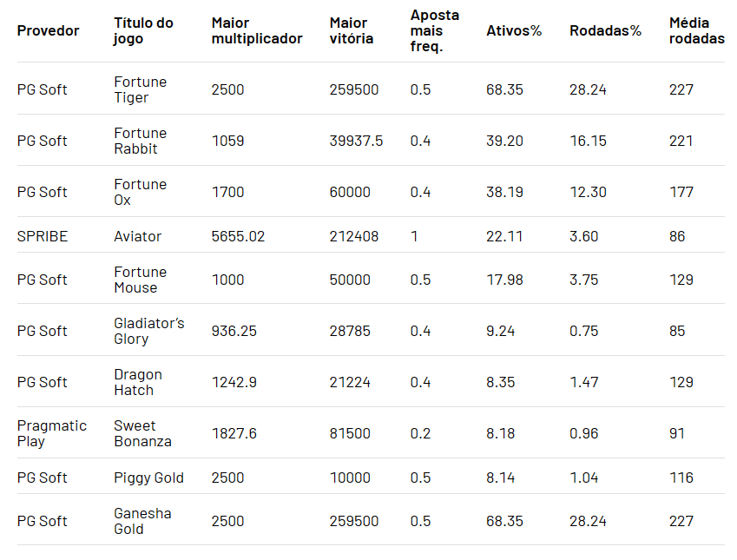Select the Fortune Rabbit game cell
The height and width of the screenshot is (560, 737).
[140, 141]
